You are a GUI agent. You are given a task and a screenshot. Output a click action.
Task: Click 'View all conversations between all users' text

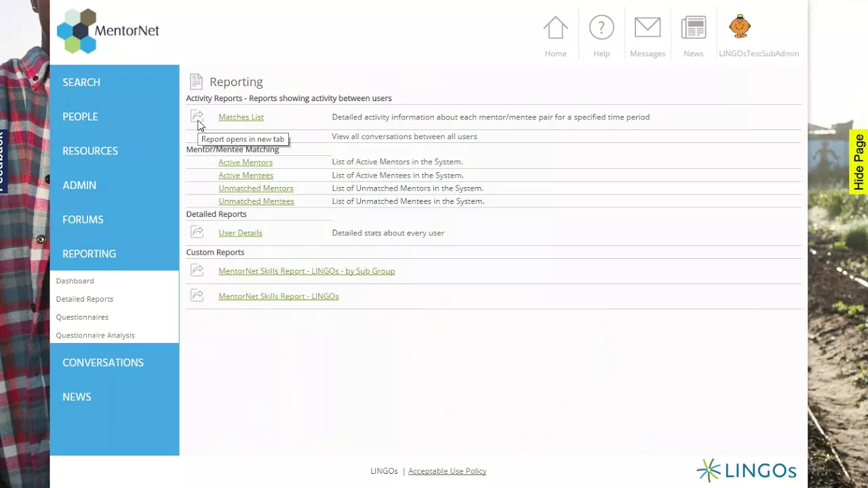tap(404, 136)
